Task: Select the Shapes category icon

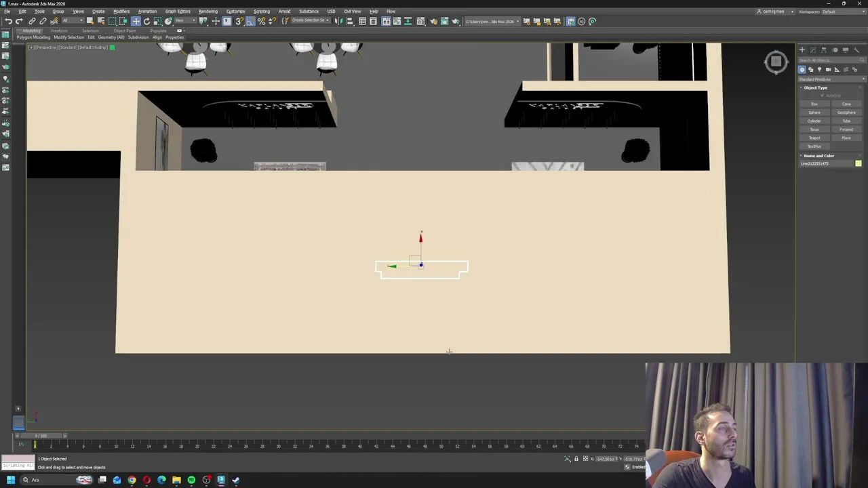Action: coord(810,70)
